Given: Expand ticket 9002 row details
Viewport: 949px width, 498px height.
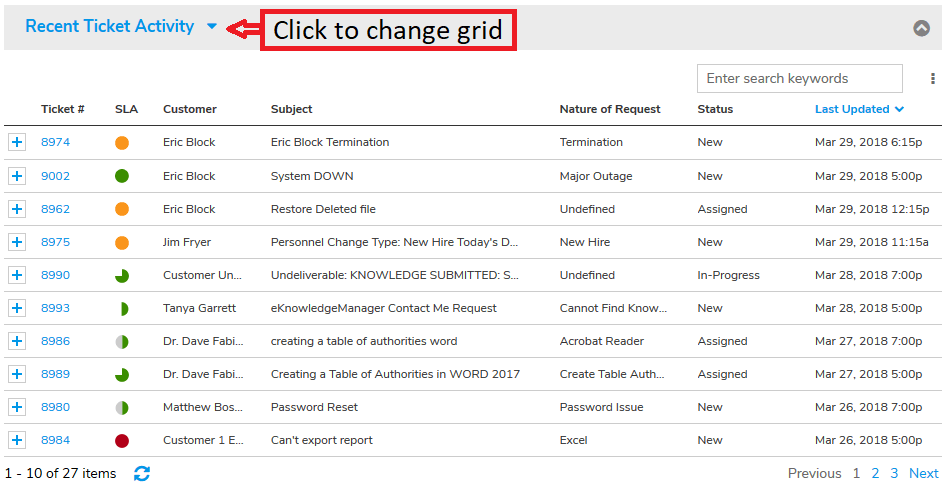Looking at the screenshot, I should (17, 176).
